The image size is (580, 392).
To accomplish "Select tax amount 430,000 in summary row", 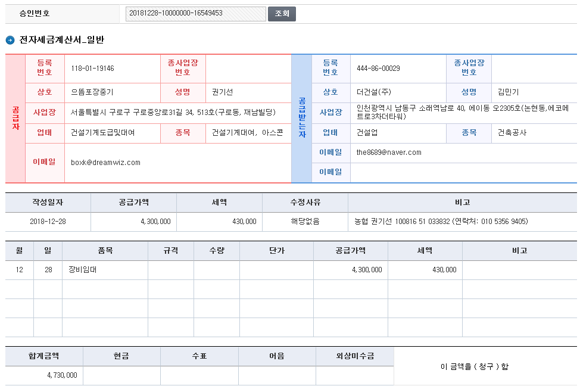I will coord(244,222).
